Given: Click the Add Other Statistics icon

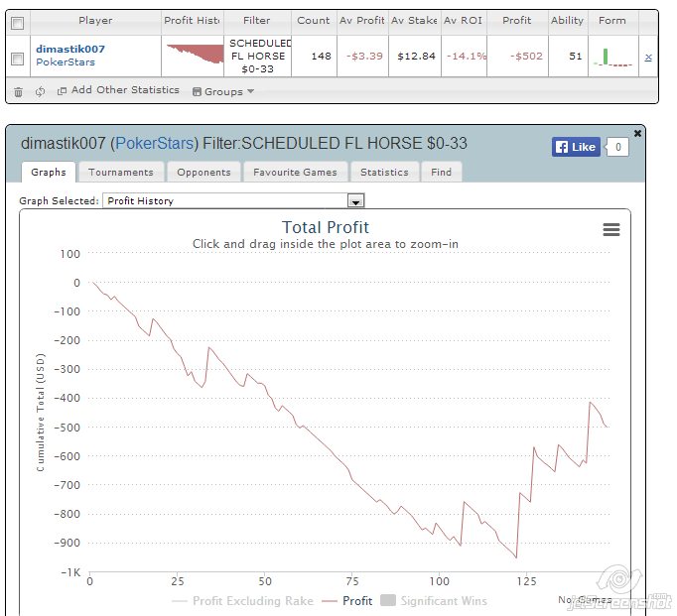Looking at the screenshot, I should (x=62, y=90).
